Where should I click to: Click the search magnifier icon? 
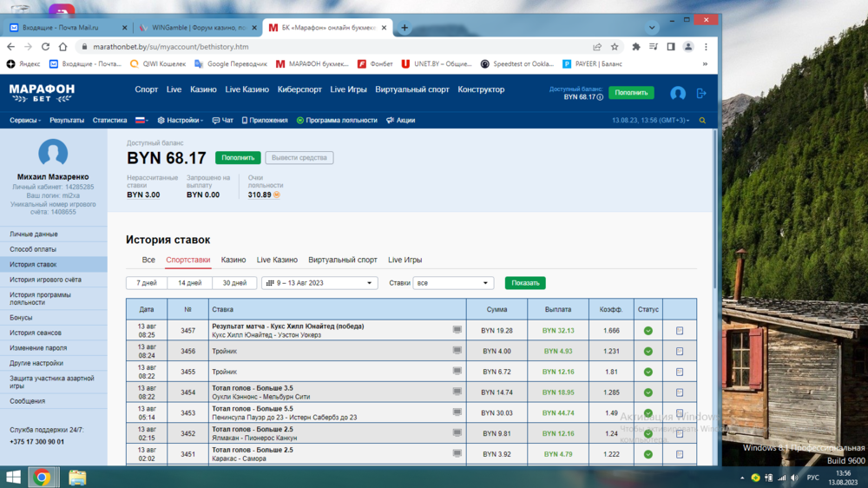(702, 121)
